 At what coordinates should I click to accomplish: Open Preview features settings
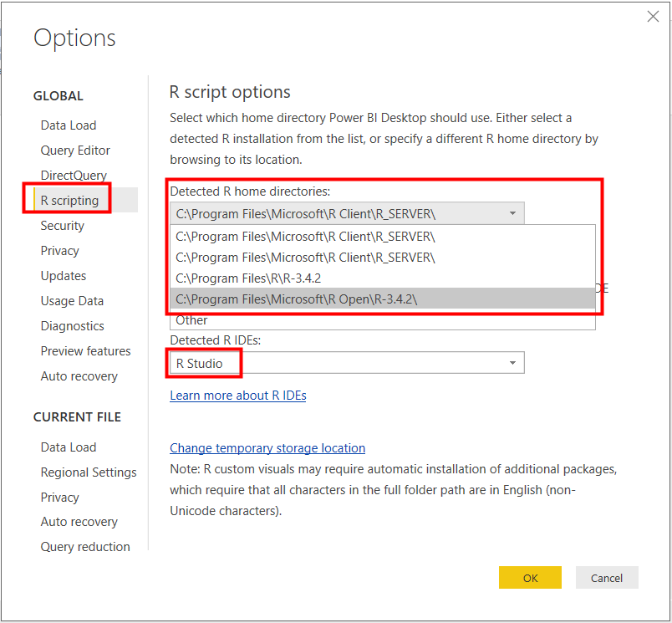(x=85, y=351)
